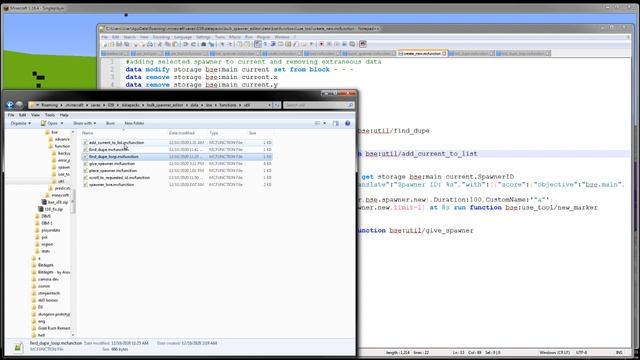Screen dimensions: 640x360
Task: Open the Organize dropdown in Explorer
Action: click(20, 123)
